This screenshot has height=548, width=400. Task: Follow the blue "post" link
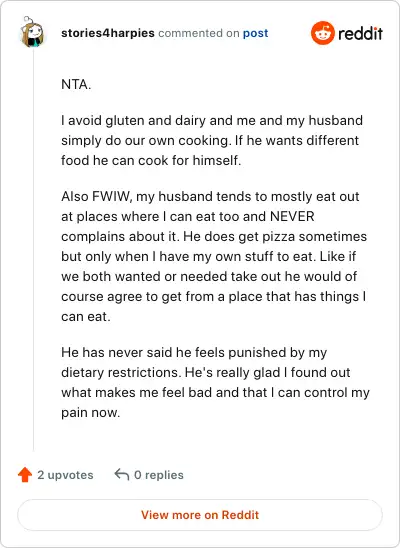pos(255,33)
